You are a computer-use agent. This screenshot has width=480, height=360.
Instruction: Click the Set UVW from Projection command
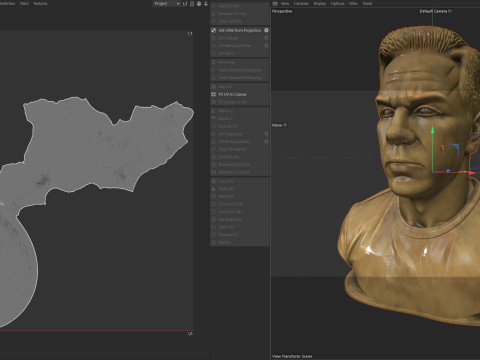click(x=240, y=30)
